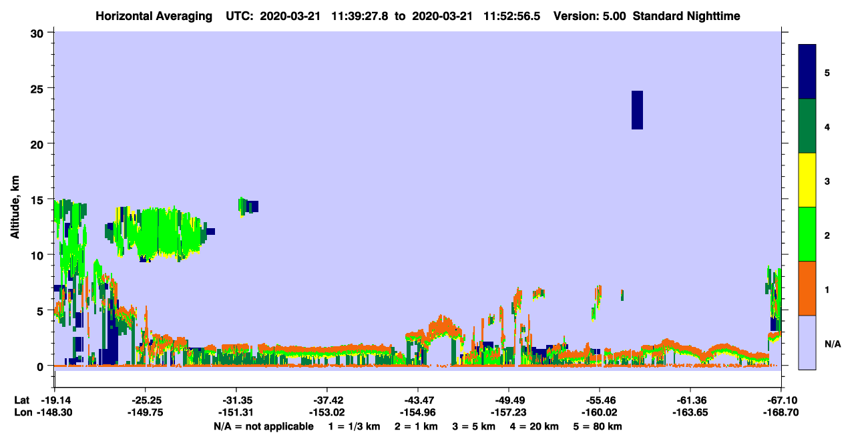Click the large green cloud layer near 12 km
Viewport: 868px width, 445px height.
pos(160,234)
